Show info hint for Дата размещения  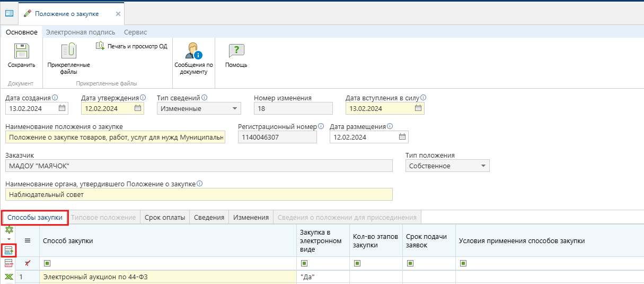point(390,126)
